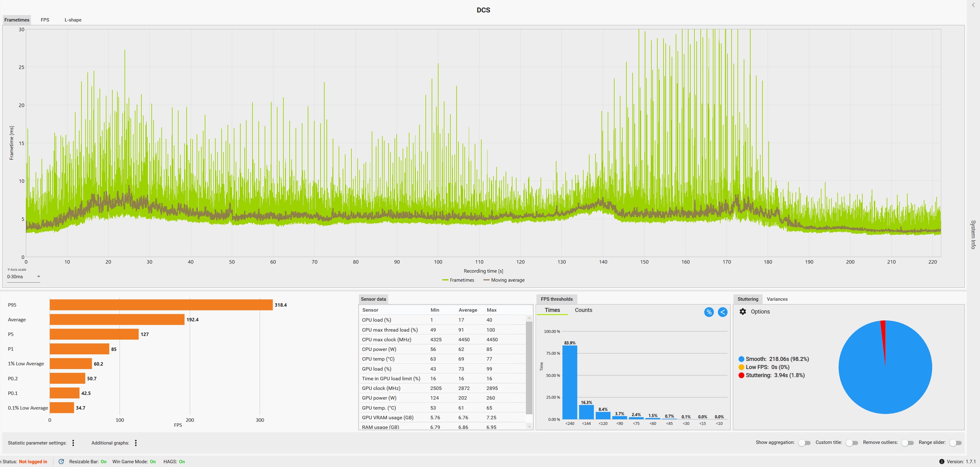The image size is (980, 467).
Task: Enable Show aggregation switch
Action: point(804,443)
